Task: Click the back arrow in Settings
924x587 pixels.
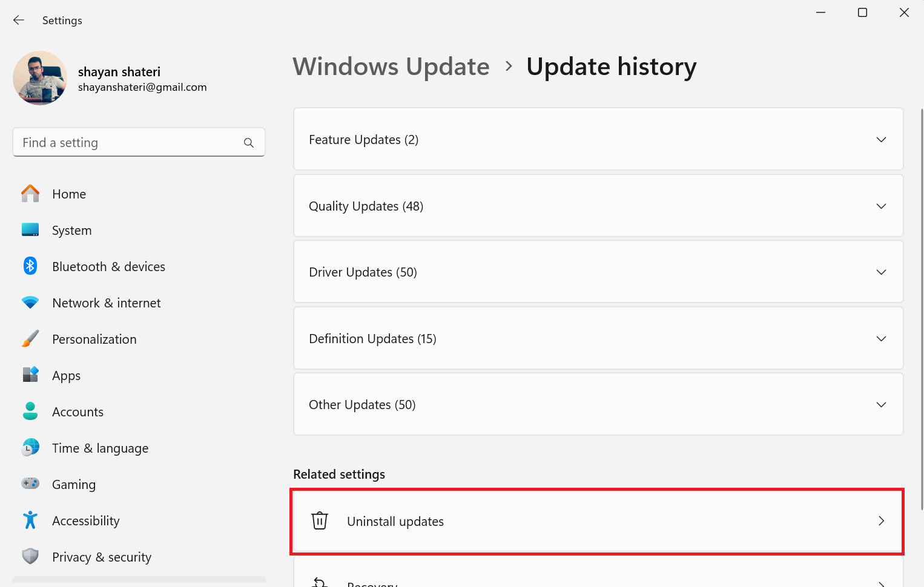Action: point(19,20)
